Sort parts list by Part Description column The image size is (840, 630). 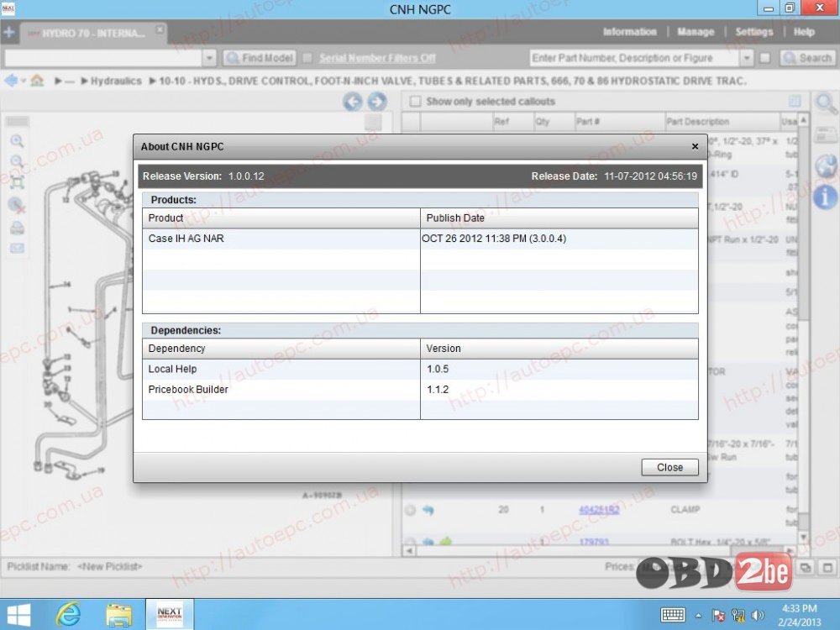pos(722,122)
